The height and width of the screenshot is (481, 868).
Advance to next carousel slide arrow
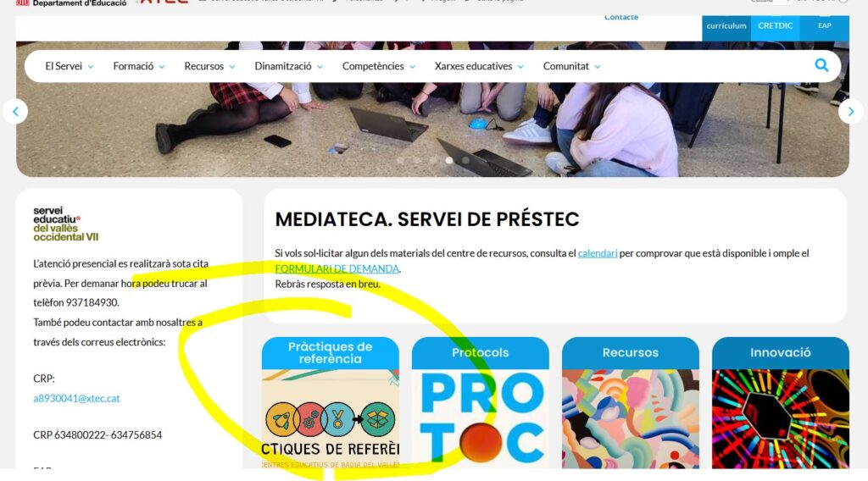coord(851,112)
